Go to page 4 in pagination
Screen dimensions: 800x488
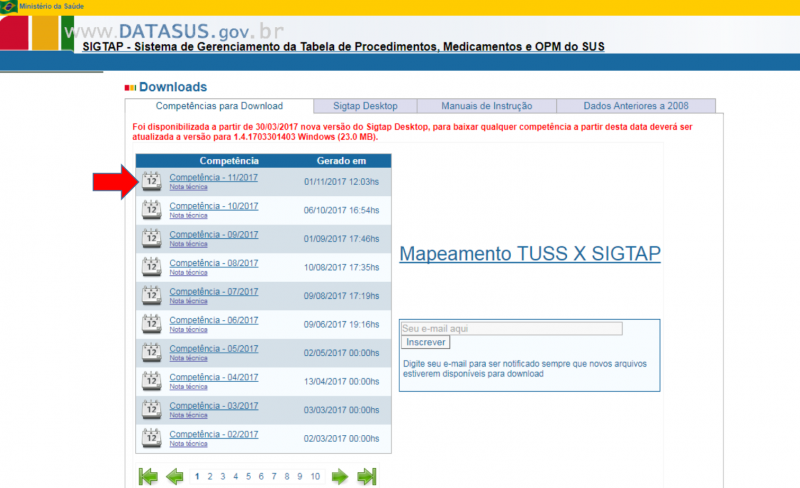tap(236, 476)
